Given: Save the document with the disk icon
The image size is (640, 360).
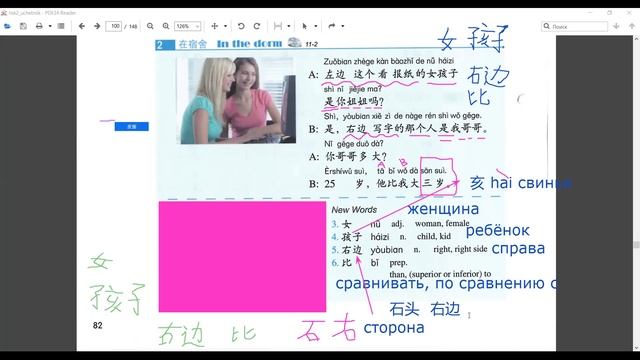Looking at the screenshot, I should [x=23, y=26].
